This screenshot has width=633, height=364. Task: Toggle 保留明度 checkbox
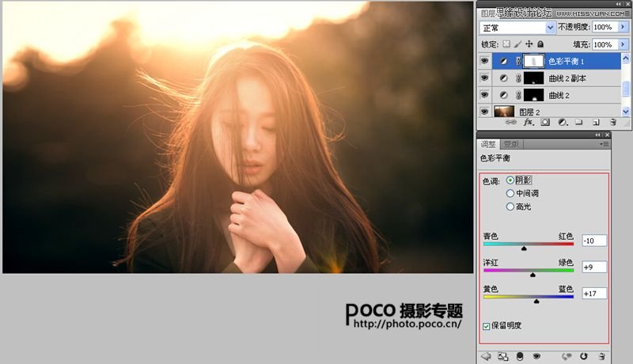487,326
